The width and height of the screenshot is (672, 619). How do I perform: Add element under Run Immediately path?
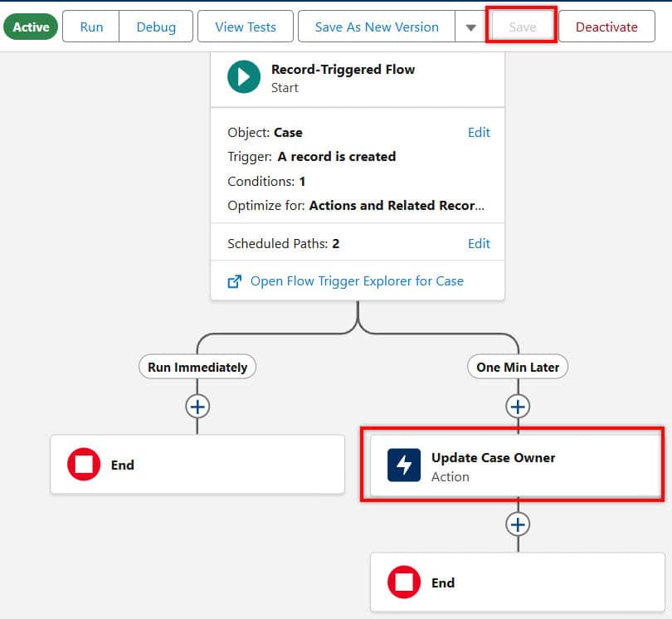coord(197,407)
